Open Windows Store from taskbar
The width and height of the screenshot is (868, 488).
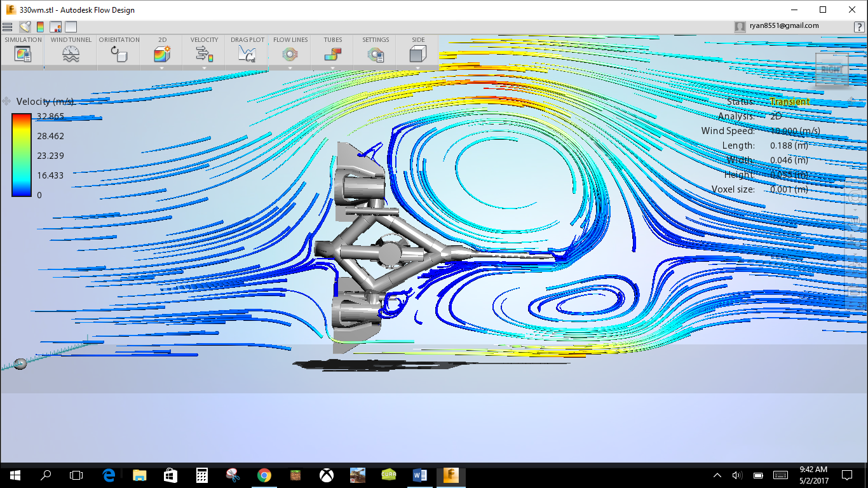[x=170, y=475]
